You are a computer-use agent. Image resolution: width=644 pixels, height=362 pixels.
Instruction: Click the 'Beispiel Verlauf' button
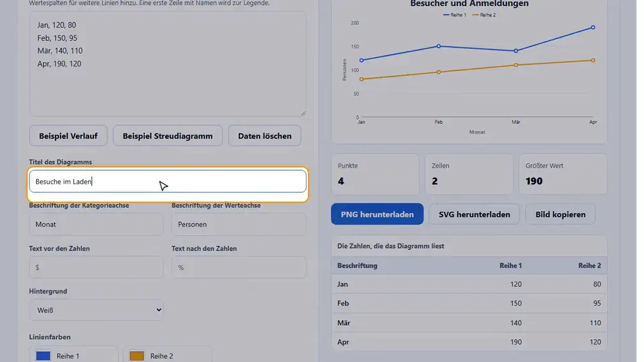[68, 136]
